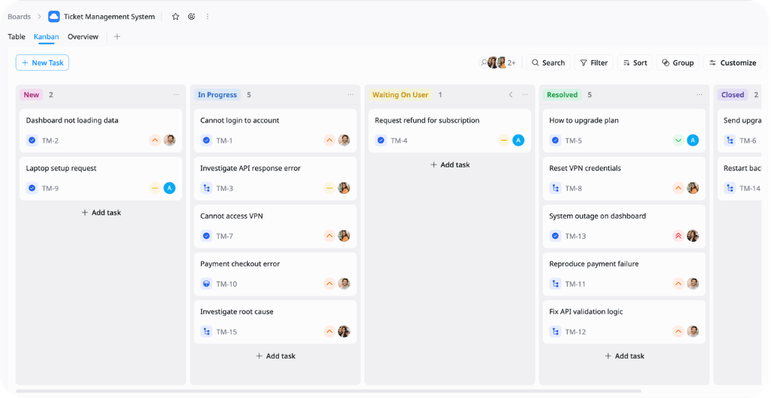Click the New status label
The height and width of the screenshot is (398, 771).
click(31, 94)
